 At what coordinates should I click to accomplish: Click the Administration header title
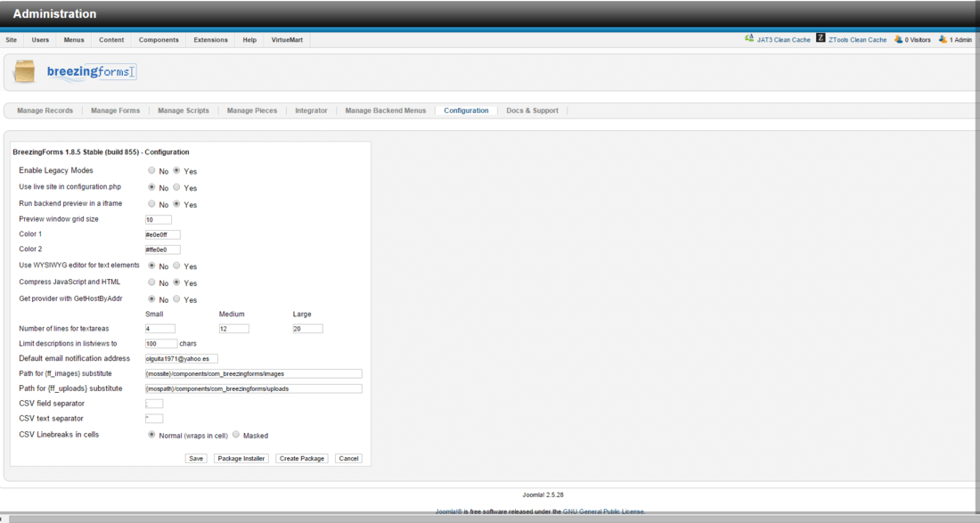[54, 13]
